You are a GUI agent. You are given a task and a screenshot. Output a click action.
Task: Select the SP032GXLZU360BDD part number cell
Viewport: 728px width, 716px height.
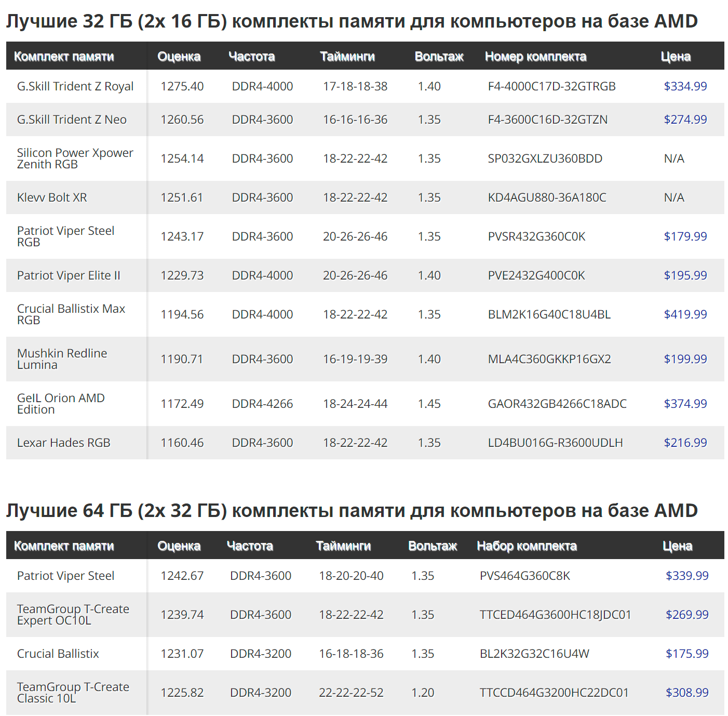coord(545,158)
